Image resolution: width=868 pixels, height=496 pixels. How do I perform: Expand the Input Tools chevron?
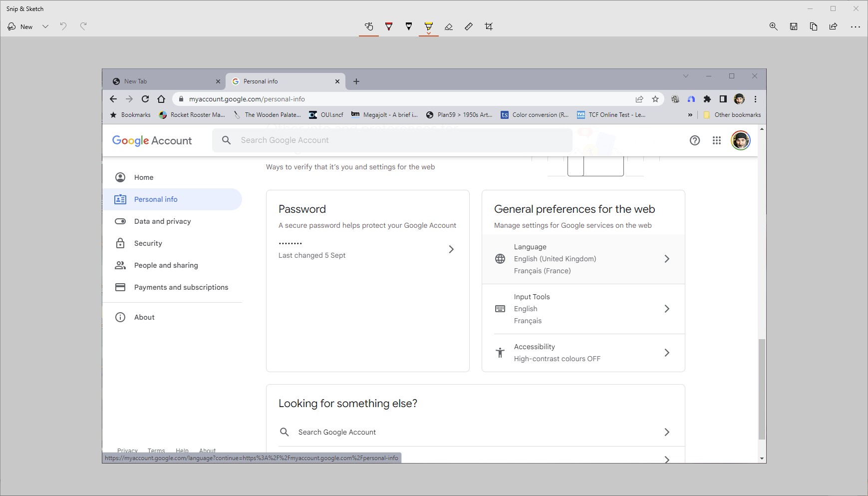[667, 309]
